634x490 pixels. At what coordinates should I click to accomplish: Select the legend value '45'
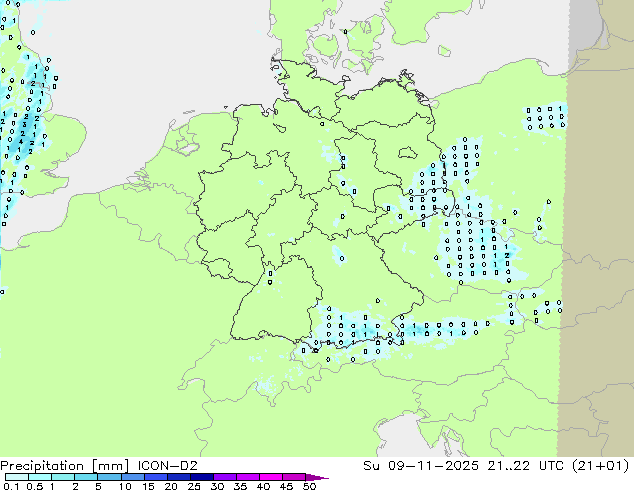tap(286, 486)
